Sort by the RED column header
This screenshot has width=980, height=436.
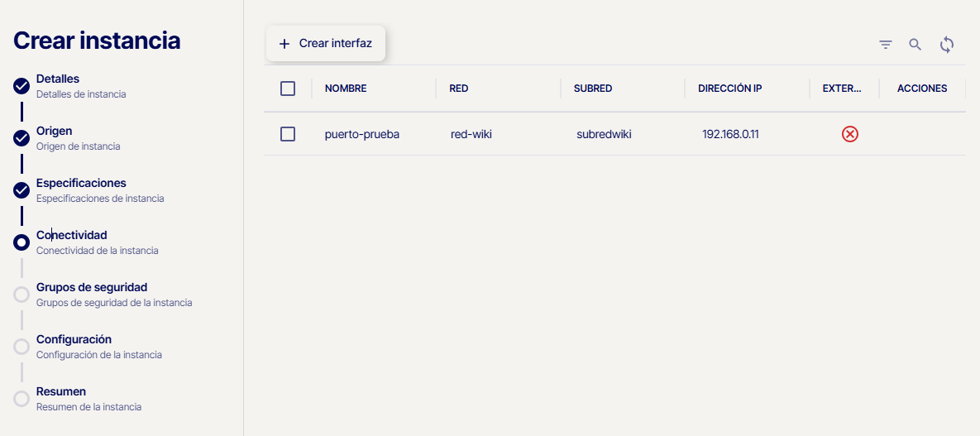[x=459, y=89]
